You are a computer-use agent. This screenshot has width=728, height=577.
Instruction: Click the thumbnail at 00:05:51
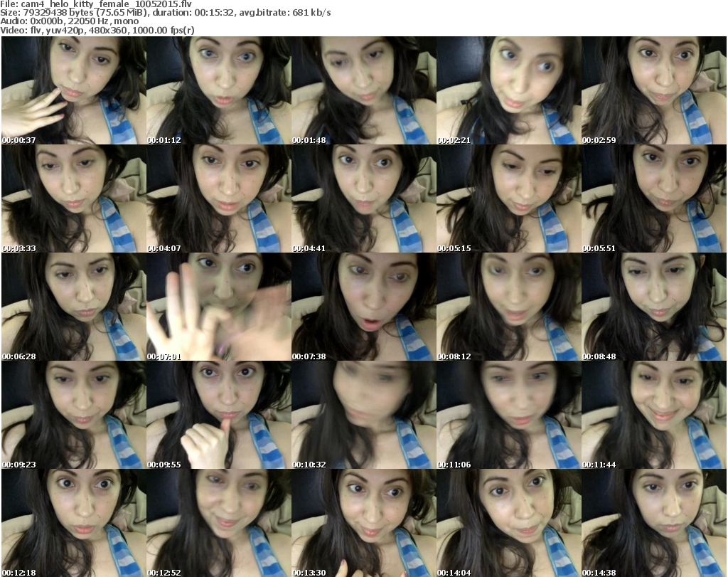click(653, 198)
